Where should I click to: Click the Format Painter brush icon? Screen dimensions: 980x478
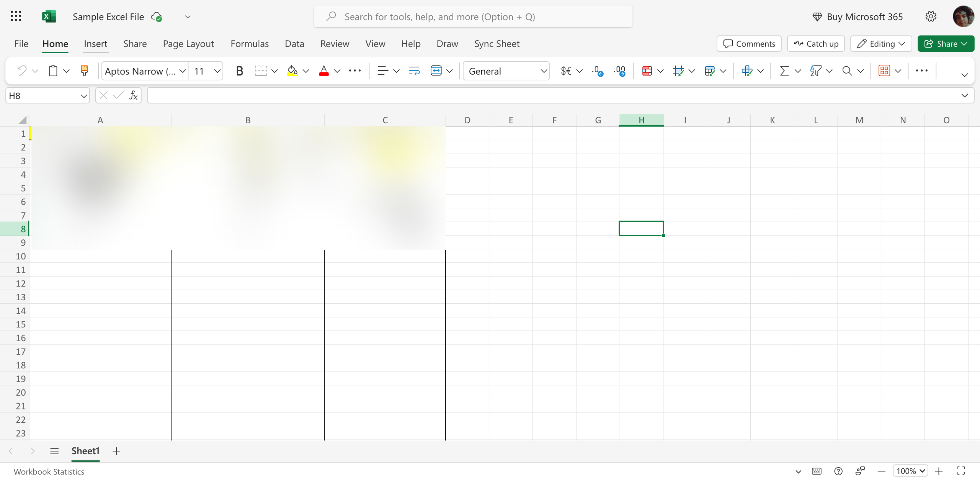(x=84, y=71)
